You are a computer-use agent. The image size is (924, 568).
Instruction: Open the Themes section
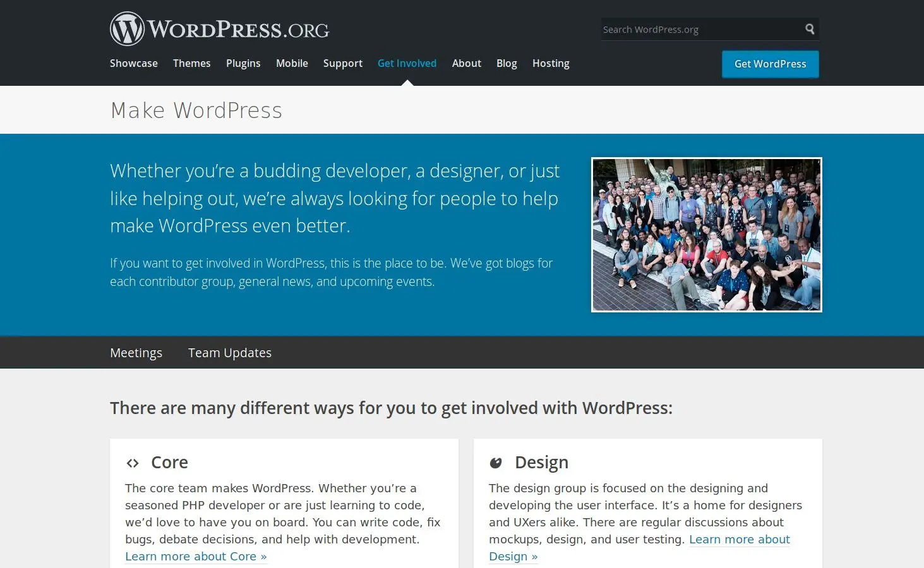[191, 63]
